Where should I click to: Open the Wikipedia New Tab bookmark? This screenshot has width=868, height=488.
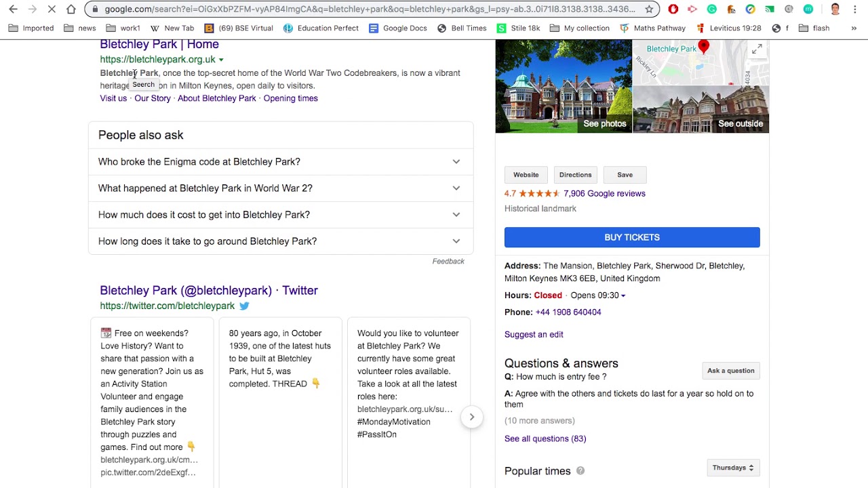point(172,28)
